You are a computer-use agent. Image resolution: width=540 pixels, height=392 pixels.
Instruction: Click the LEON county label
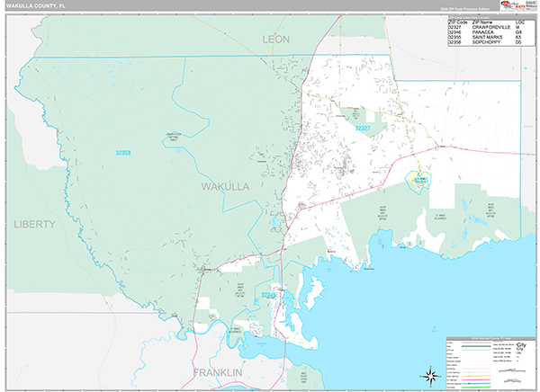click(276, 40)
